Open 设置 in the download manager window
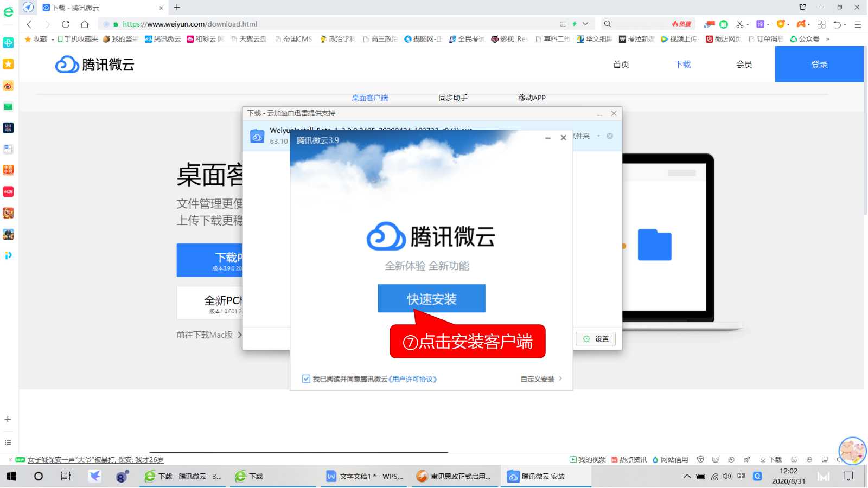Viewport: 868px width, 488px height. [596, 339]
